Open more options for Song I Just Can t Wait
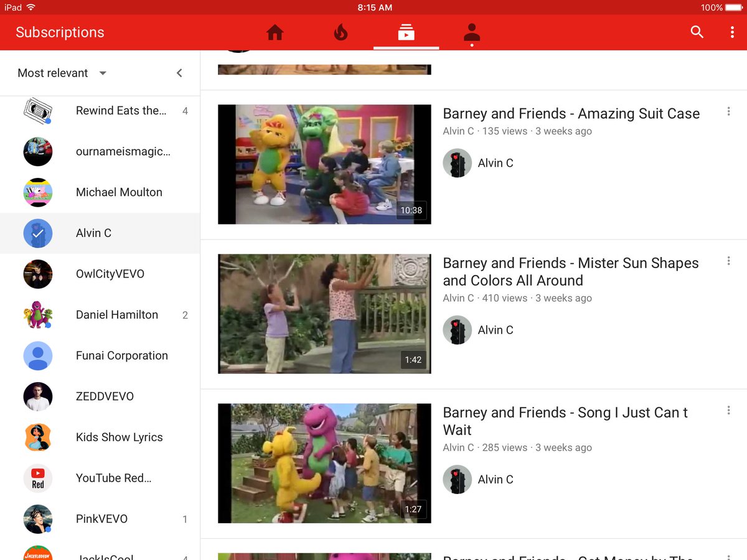The width and height of the screenshot is (747, 560). (728, 410)
